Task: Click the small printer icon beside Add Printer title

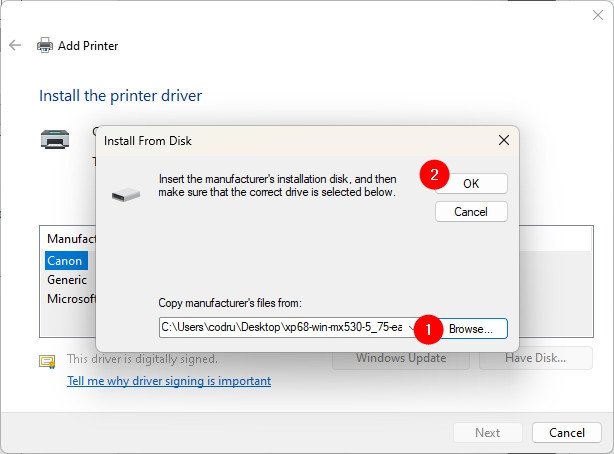Action: point(45,45)
